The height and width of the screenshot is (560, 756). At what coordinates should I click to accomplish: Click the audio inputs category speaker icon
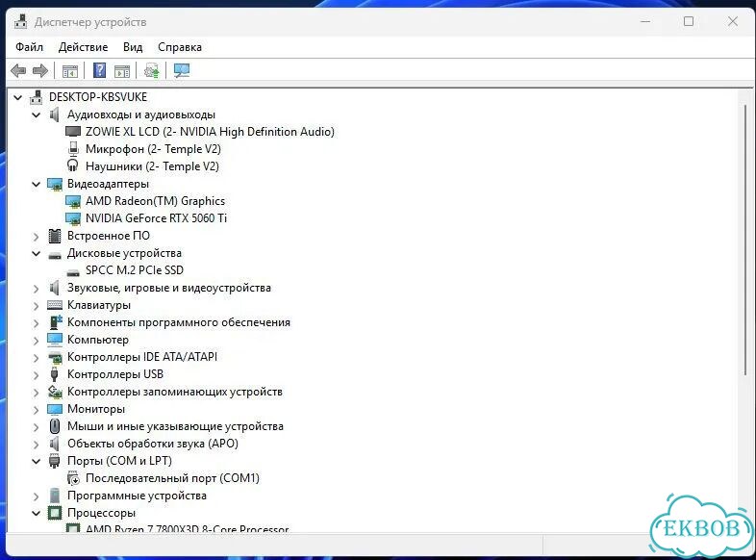click(55, 115)
